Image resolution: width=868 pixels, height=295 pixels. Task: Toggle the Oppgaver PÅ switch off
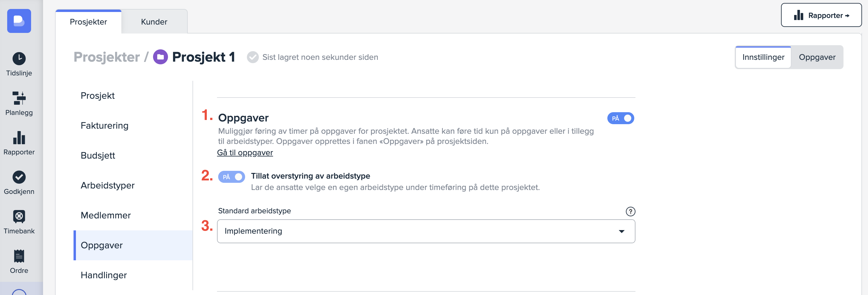pyautogui.click(x=620, y=118)
